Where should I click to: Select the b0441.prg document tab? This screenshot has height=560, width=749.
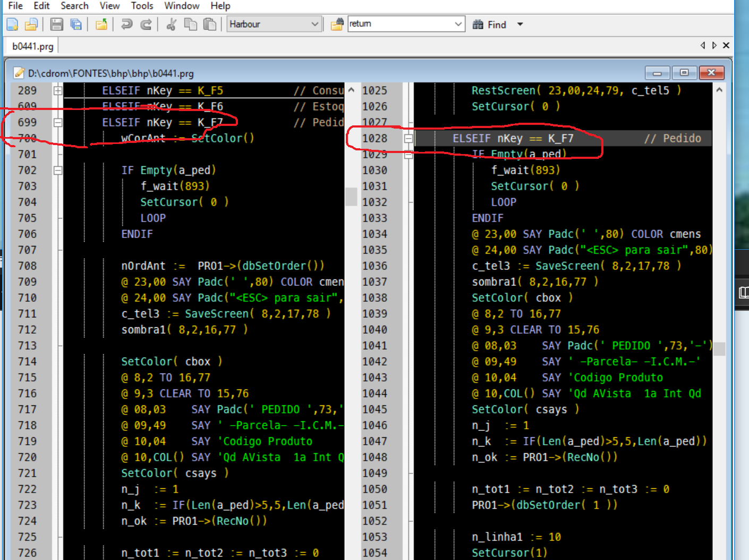(33, 47)
